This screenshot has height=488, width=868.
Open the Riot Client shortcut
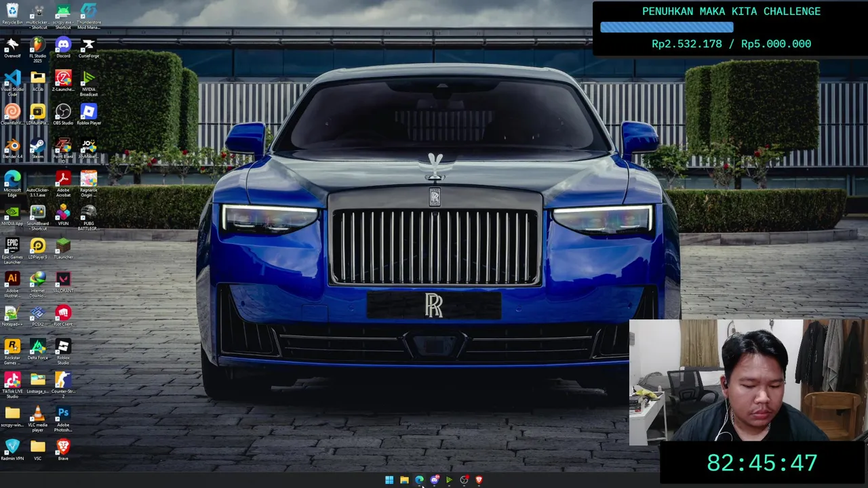click(x=63, y=316)
